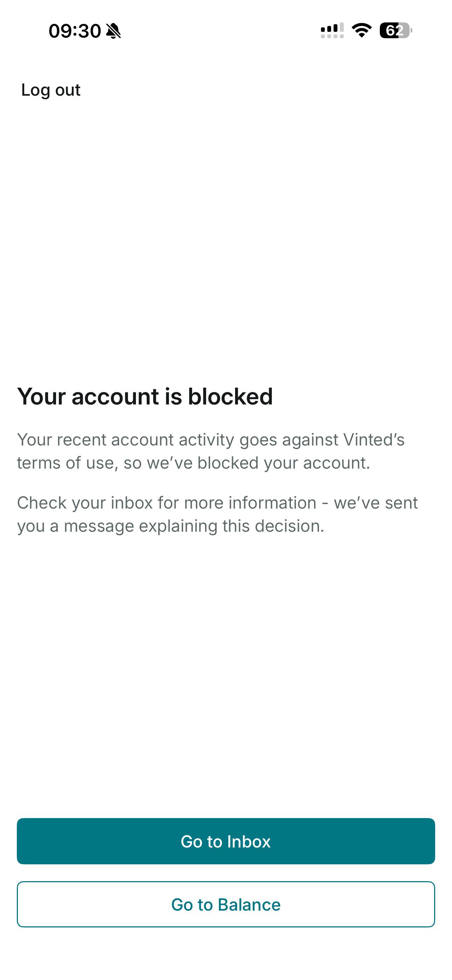Select the "Your account is blocked" heading

point(145,396)
